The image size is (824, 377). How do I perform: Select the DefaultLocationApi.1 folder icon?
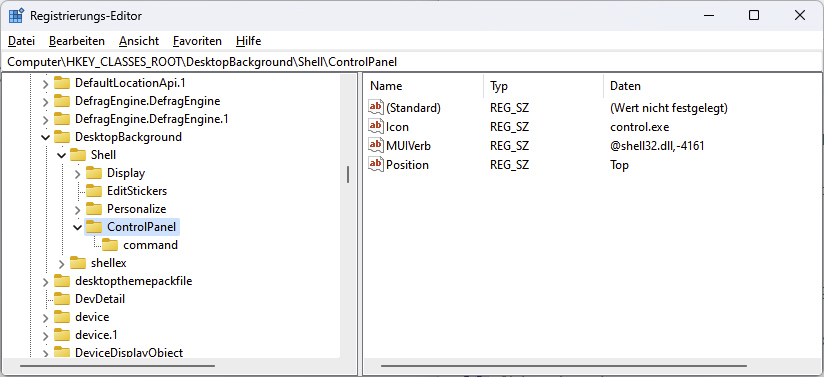62,83
